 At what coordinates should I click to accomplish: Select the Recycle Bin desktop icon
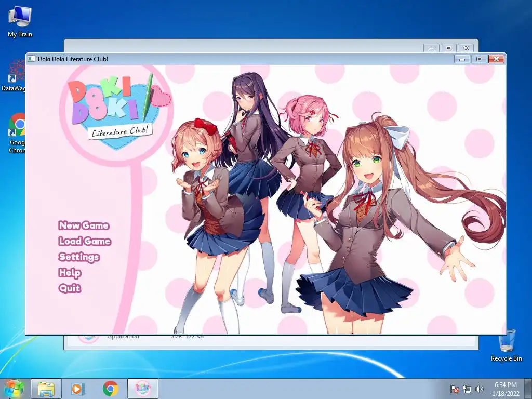(507, 345)
